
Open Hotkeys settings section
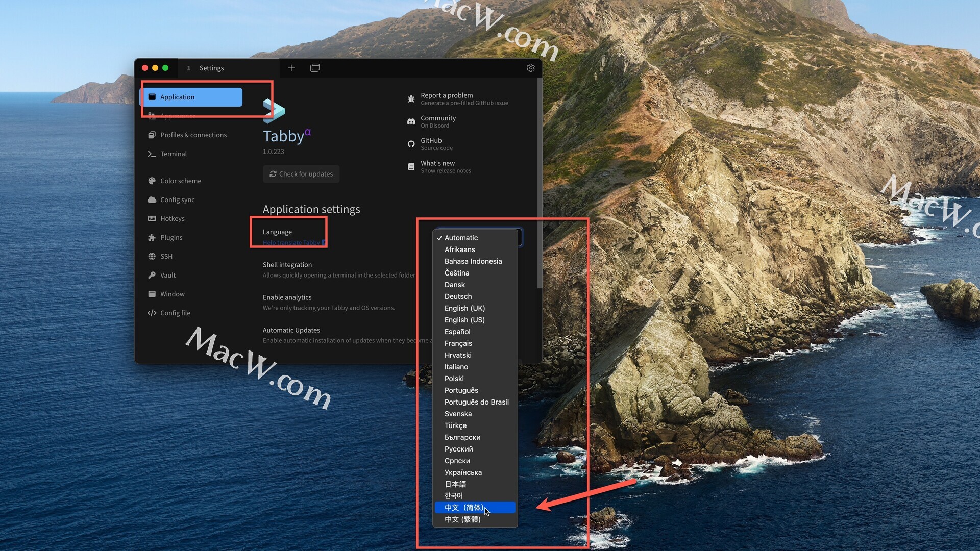click(191, 218)
